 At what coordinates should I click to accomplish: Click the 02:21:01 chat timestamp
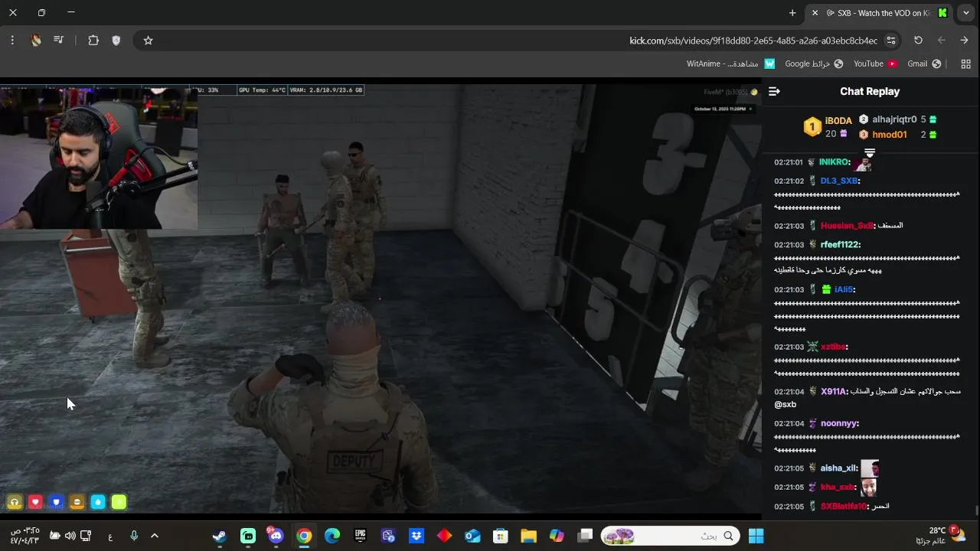789,162
